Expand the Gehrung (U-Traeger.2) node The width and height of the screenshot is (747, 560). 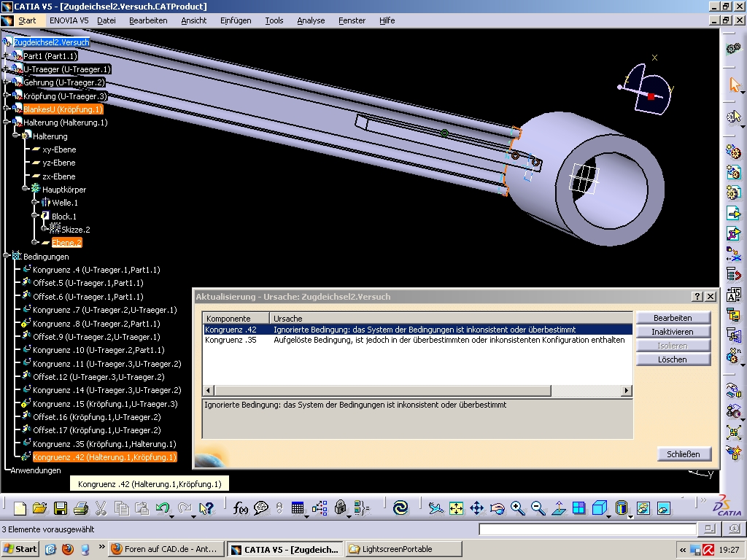tap(6, 82)
